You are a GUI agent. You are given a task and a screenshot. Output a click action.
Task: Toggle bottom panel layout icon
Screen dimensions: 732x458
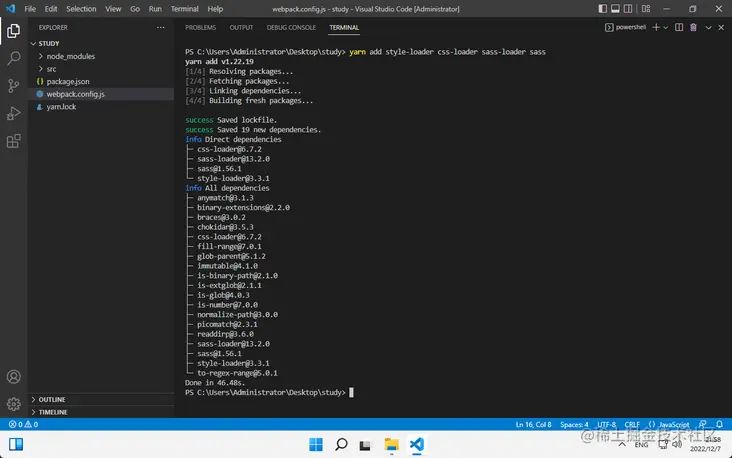point(615,8)
